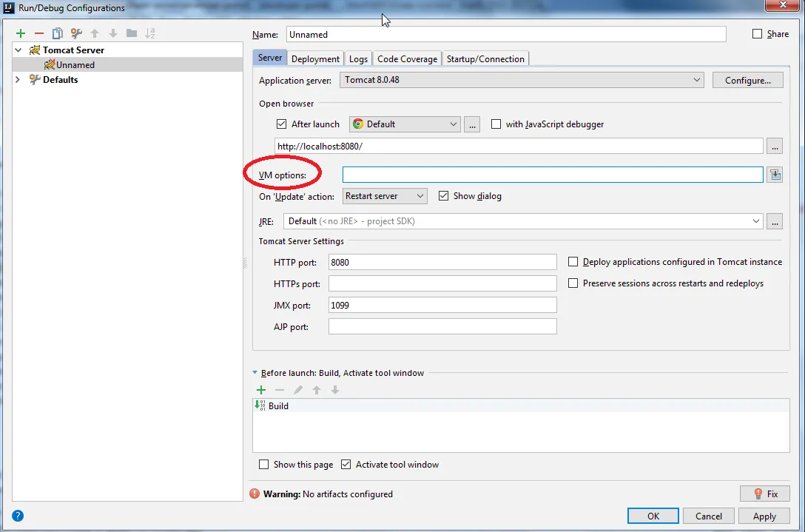The width and height of the screenshot is (805, 532).
Task: Open the Default browser dropdown
Action: [405, 124]
